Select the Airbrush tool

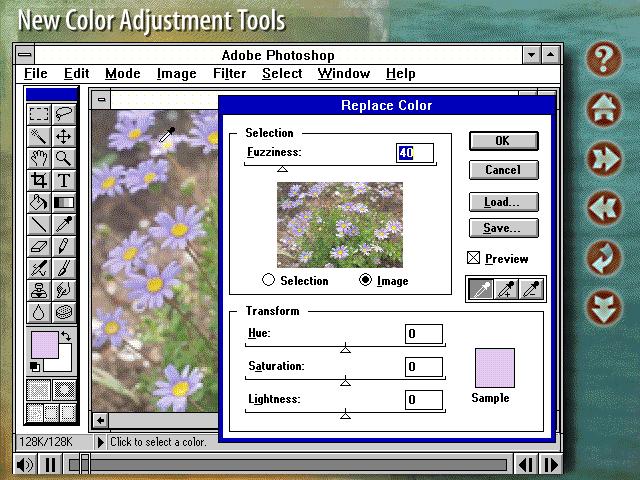pos(39,268)
